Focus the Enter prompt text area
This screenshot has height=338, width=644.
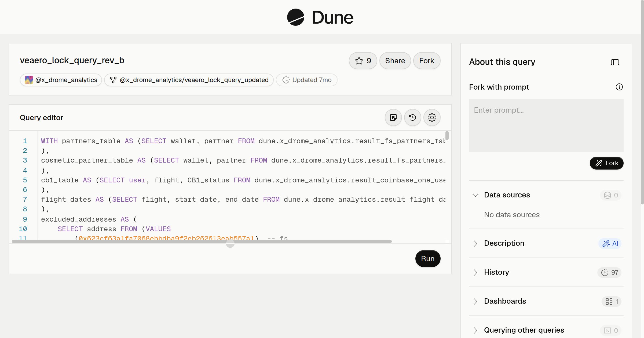click(x=546, y=126)
